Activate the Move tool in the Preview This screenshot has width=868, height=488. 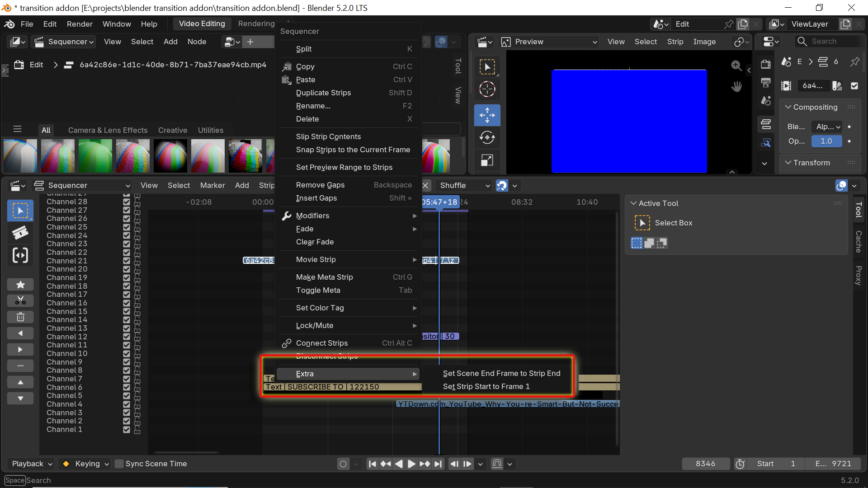tap(487, 115)
